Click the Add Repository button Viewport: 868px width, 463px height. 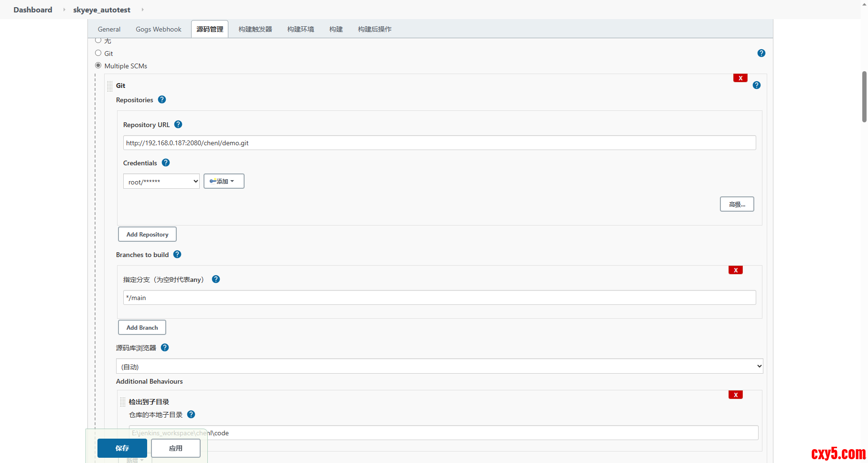coord(147,235)
